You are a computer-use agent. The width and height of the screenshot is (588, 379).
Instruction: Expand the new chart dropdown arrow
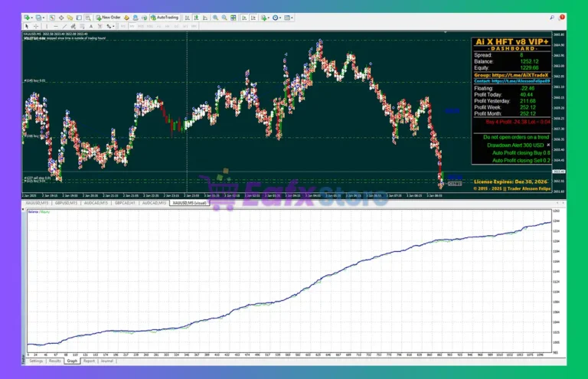click(32, 18)
